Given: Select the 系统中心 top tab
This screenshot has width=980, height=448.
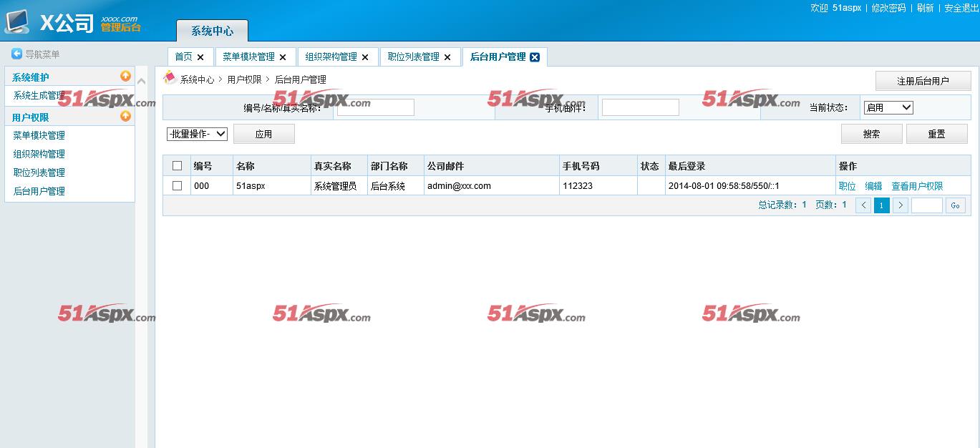Looking at the screenshot, I should [212, 31].
